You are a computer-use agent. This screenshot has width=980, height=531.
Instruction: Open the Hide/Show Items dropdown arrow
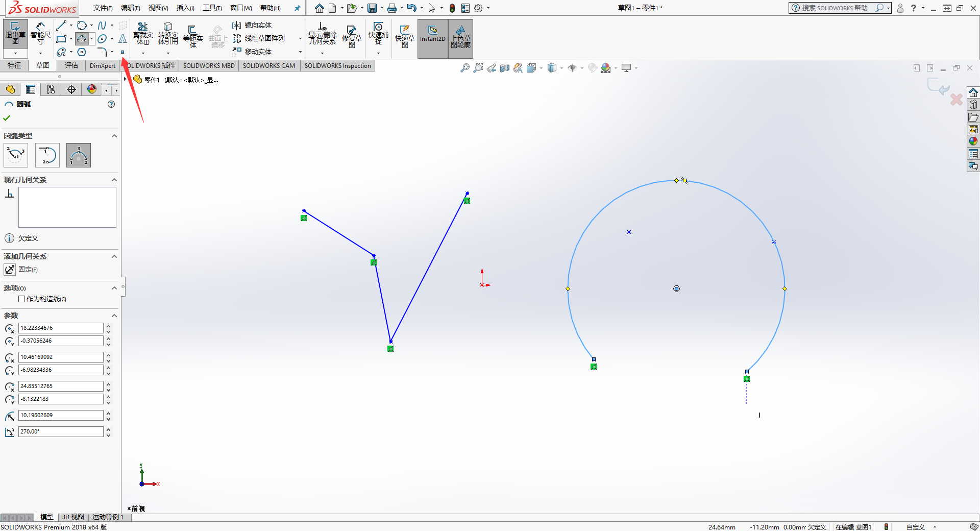[582, 68]
